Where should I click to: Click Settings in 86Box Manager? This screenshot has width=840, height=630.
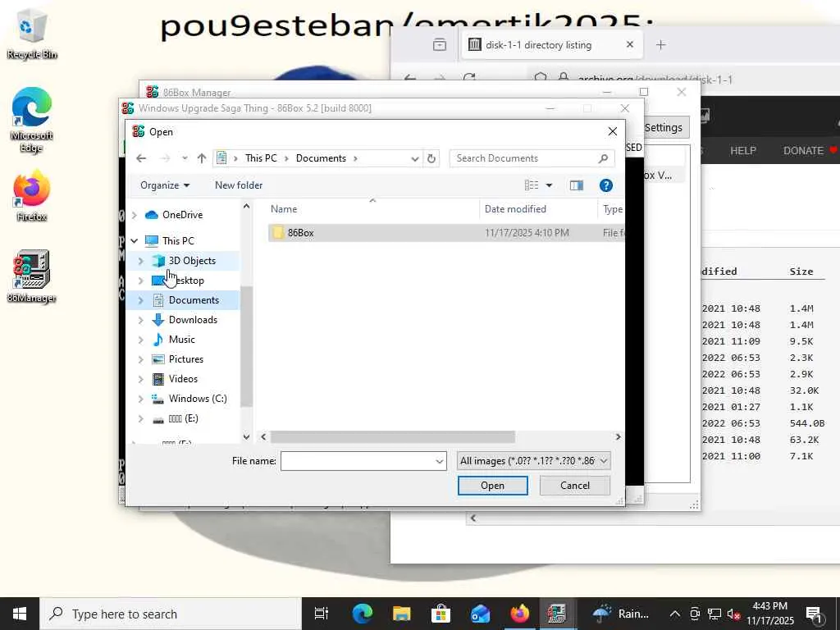point(663,127)
